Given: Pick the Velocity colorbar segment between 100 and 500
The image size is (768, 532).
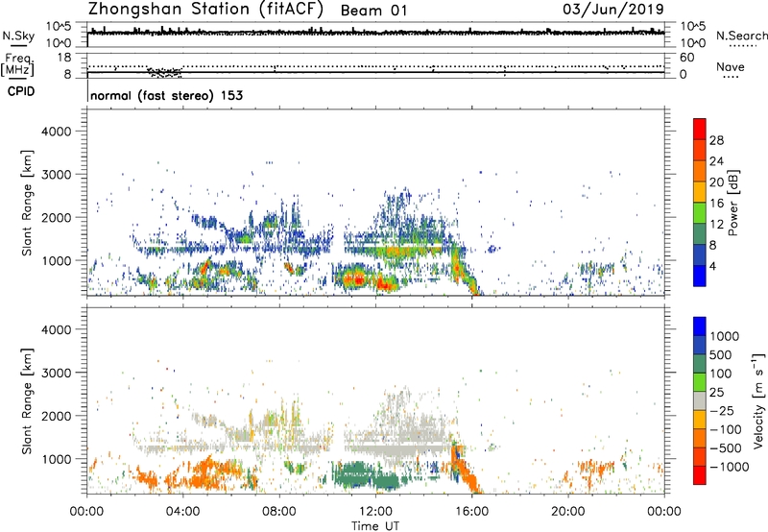Looking at the screenshot, I should [x=700, y=364].
